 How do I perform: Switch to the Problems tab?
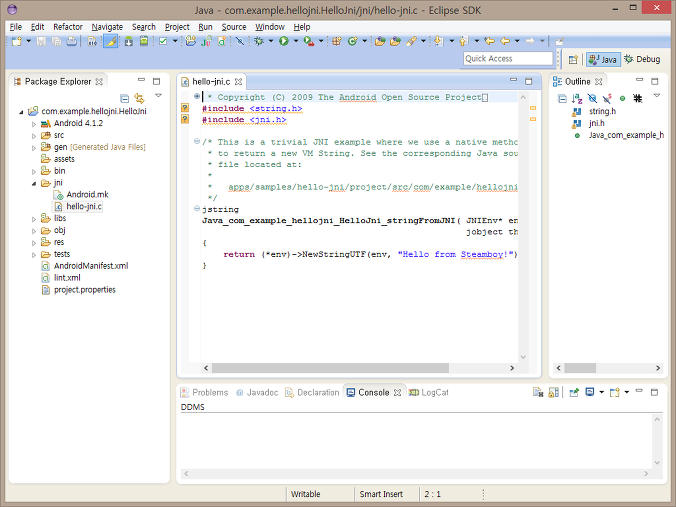click(x=204, y=392)
